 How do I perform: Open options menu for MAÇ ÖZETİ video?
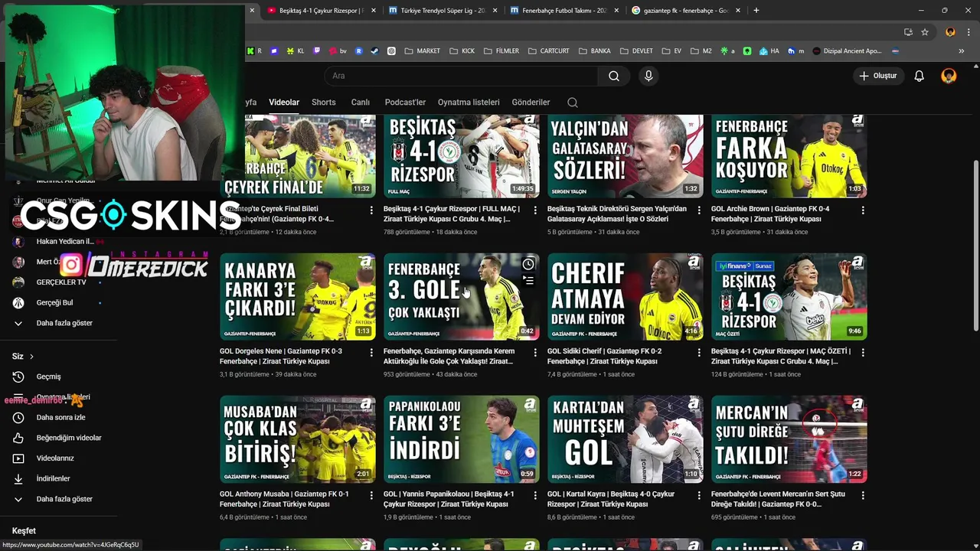pyautogui.click(x=863, y=352)
